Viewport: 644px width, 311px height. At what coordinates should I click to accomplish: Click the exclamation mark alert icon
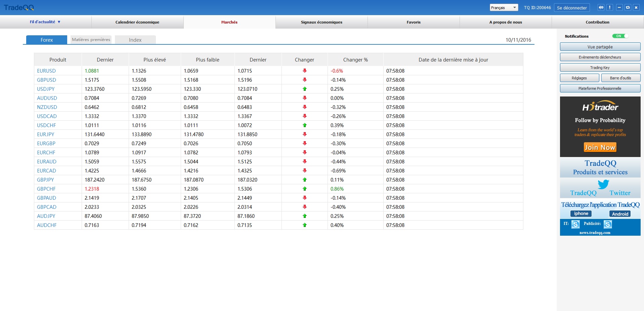click(x=610, y=7)
